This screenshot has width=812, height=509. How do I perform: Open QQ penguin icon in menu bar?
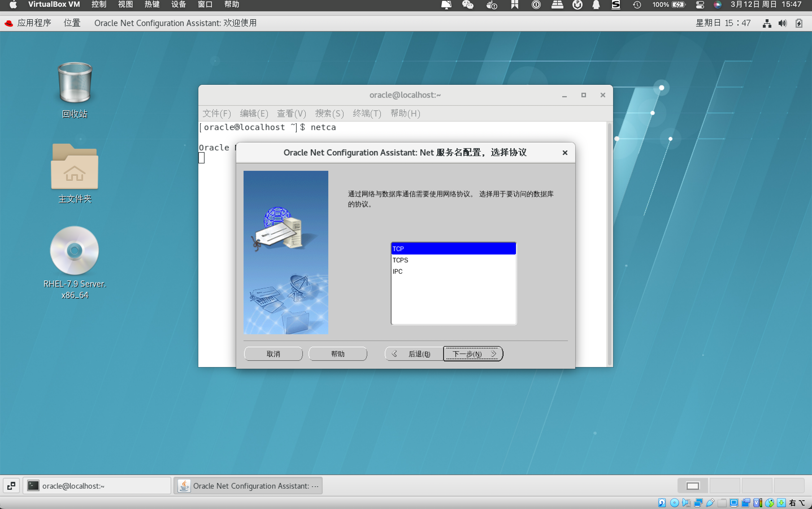tap(596, 5)
